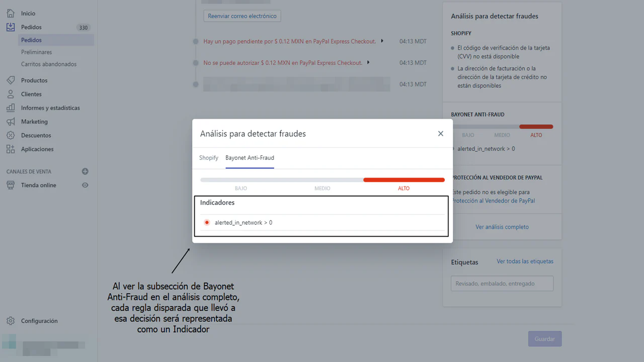Add a sales channel with plus icon

pyautogui.click(x=85, y=171)
